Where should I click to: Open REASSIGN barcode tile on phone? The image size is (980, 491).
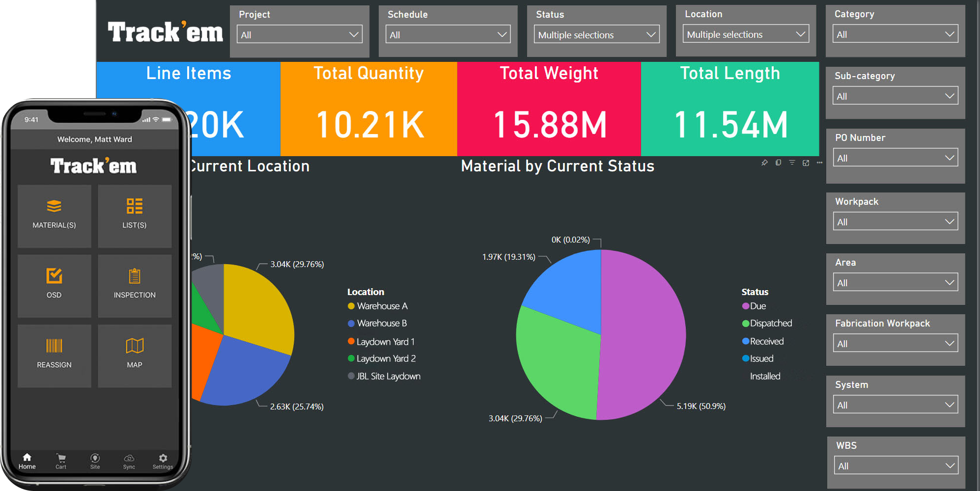click(x=54, y=356)
